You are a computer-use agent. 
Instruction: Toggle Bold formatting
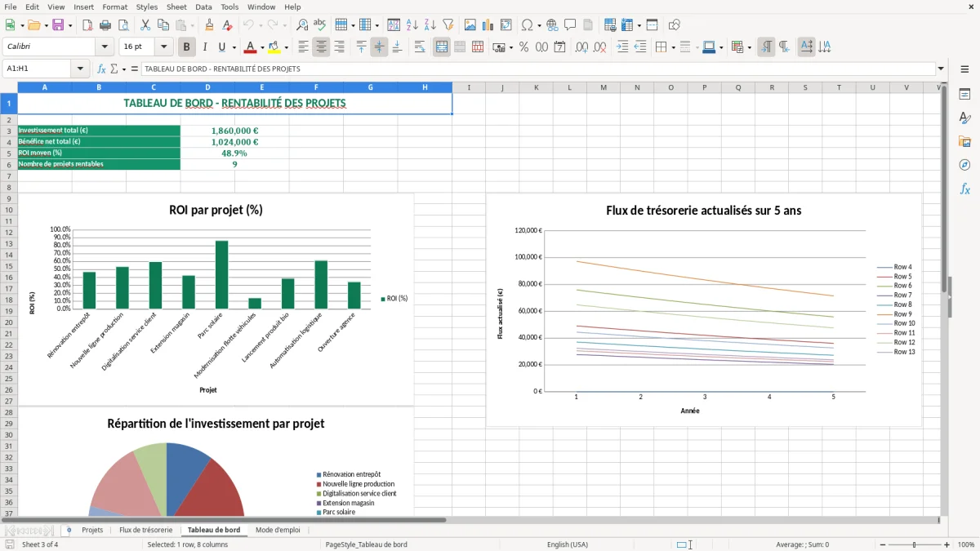pyautogui.click(x=186, y=47)
